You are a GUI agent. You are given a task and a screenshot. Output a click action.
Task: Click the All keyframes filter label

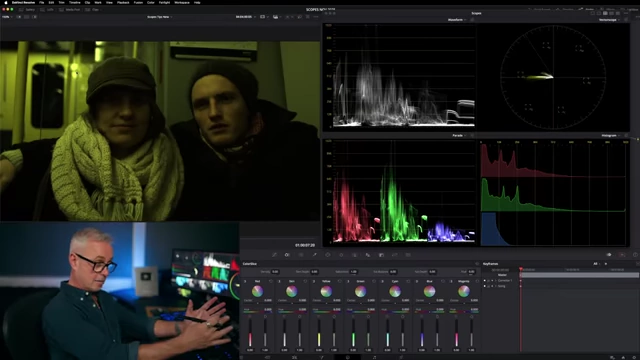[595, 264]
